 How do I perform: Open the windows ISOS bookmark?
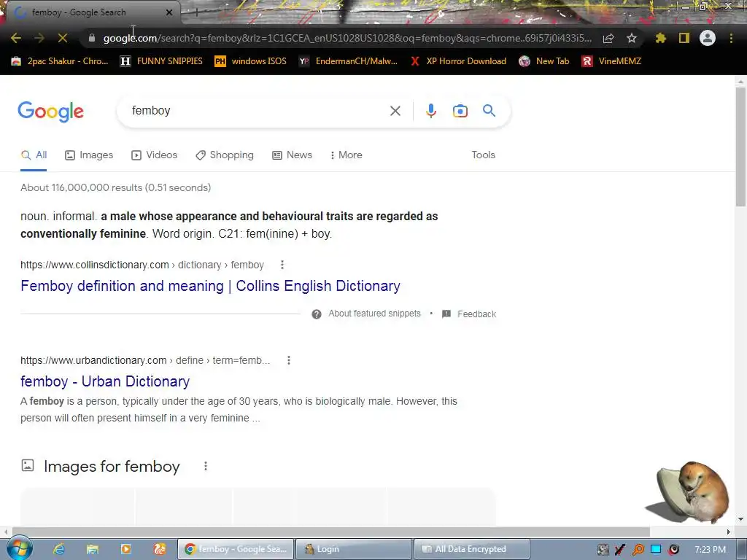tap(251, 61)
